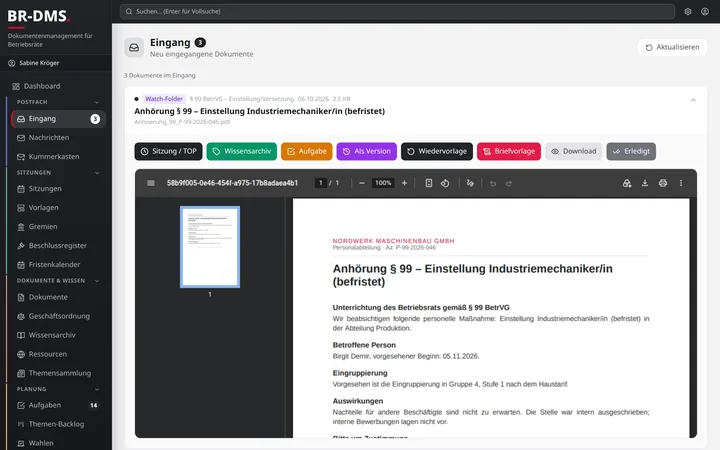
Task: Open Vorlagen in sidebar
Action: tap(58, 208)
